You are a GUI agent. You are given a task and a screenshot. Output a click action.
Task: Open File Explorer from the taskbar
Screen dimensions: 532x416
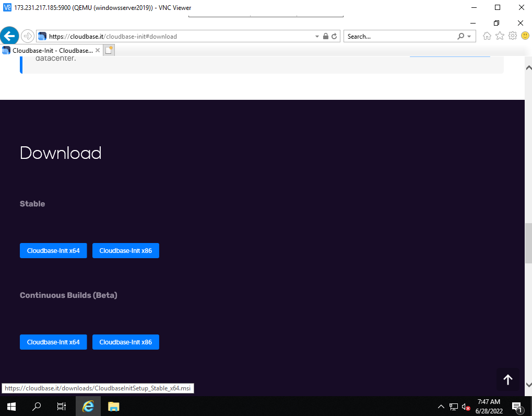click(113, 406)
